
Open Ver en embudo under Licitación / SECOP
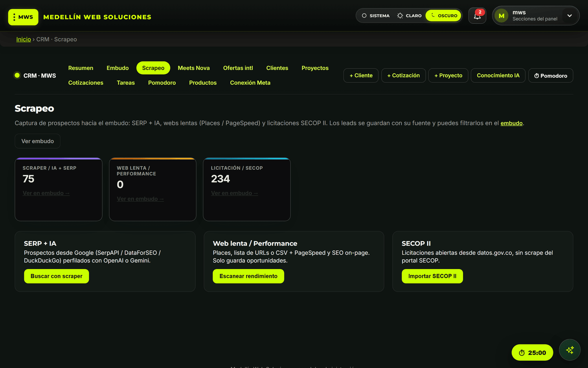[234, 193]
